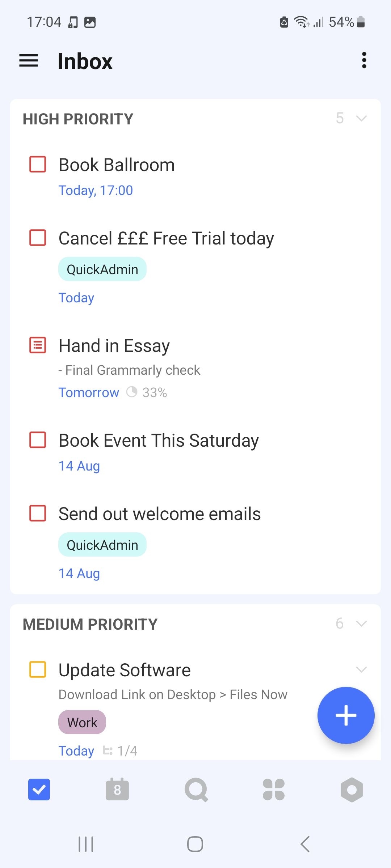Image resolution: width=391 pixels, height=868 pixels.
Task: Collapse the High Priority section
Action: [x=361, y=118]
